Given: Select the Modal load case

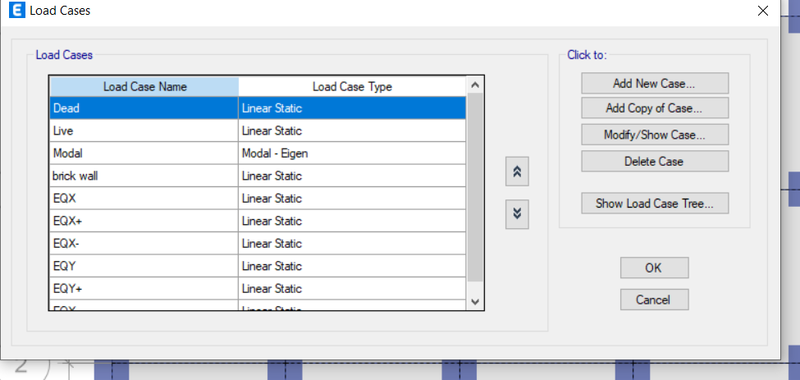Looking at the screenshot, I should 144,153.
